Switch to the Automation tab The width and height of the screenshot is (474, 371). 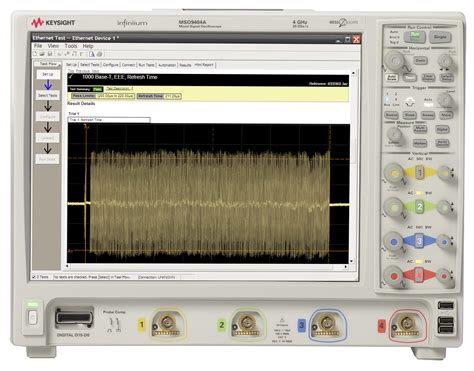pos(167,65)
